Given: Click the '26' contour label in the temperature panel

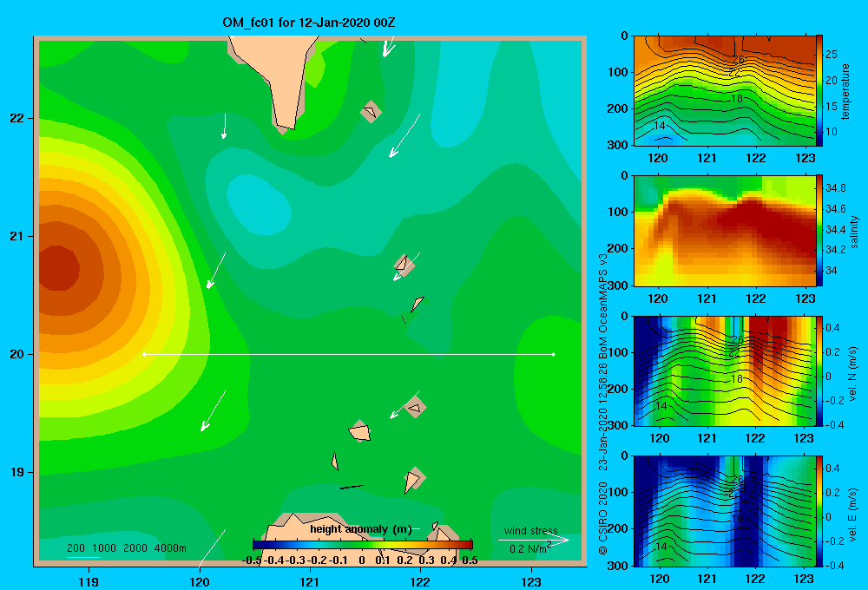Looking at the screenshot, I should point(738,60).
